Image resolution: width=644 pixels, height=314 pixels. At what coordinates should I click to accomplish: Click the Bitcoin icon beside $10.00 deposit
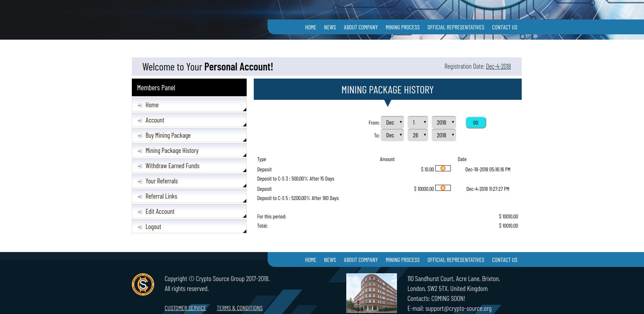(x=443, y=169)
